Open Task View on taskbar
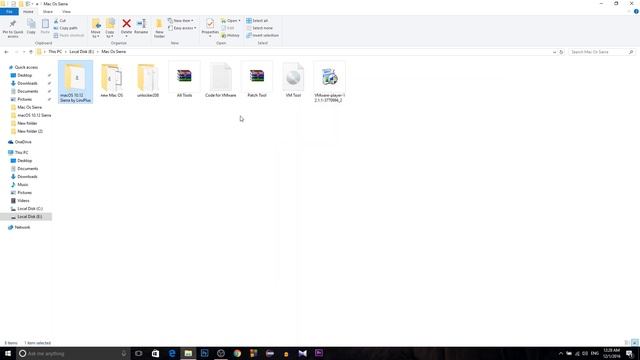Screen dimensions: 640x360 click(x=139, y=353)
